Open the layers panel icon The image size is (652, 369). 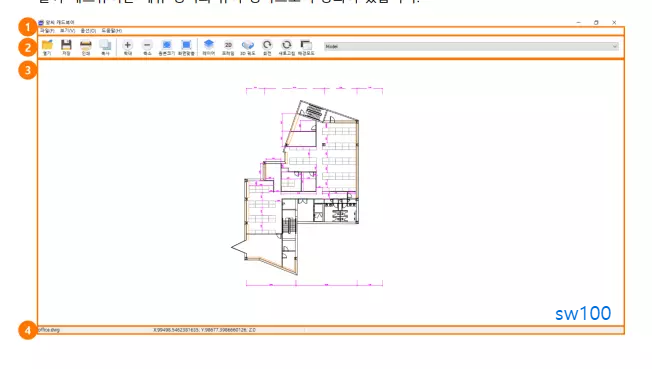pos(209,47)
